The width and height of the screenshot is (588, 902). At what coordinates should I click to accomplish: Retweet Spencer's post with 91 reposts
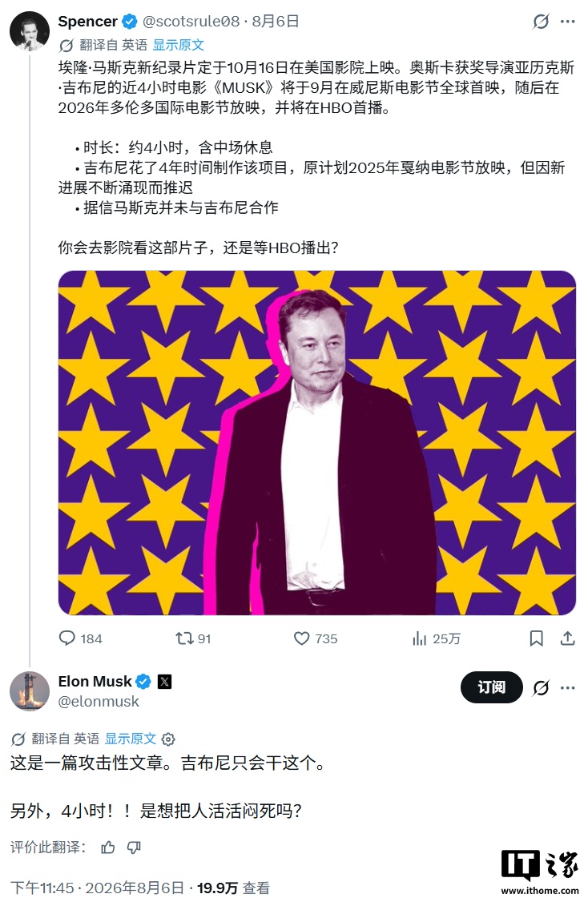point(193,638)
